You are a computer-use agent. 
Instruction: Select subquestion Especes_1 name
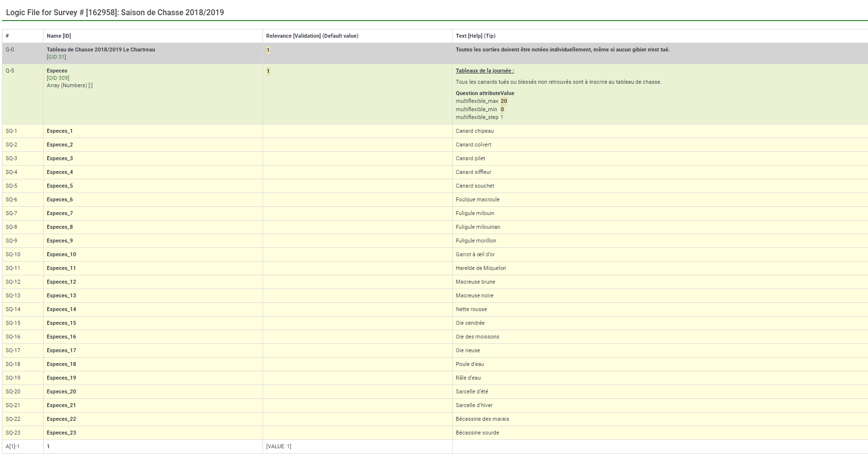(60, 131)
